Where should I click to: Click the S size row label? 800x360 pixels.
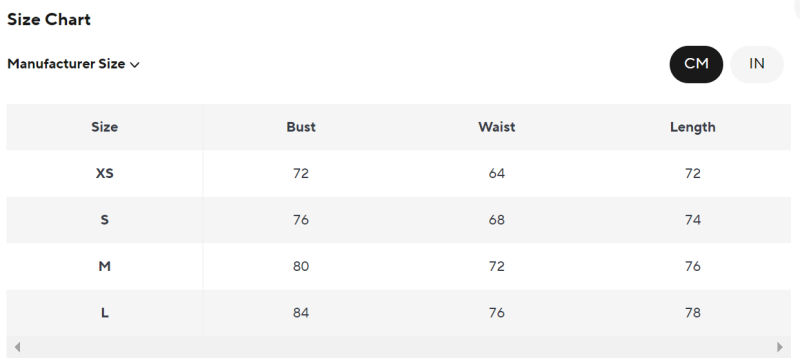point(105,220)
